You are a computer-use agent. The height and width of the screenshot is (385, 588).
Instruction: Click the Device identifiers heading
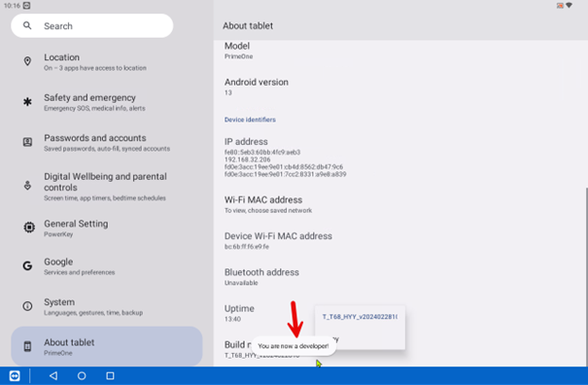[250, 120]
